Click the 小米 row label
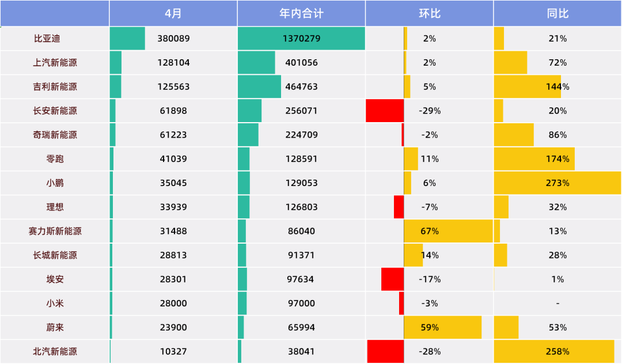The width and height of the screenshot is (622, 364). click(55, 303)
